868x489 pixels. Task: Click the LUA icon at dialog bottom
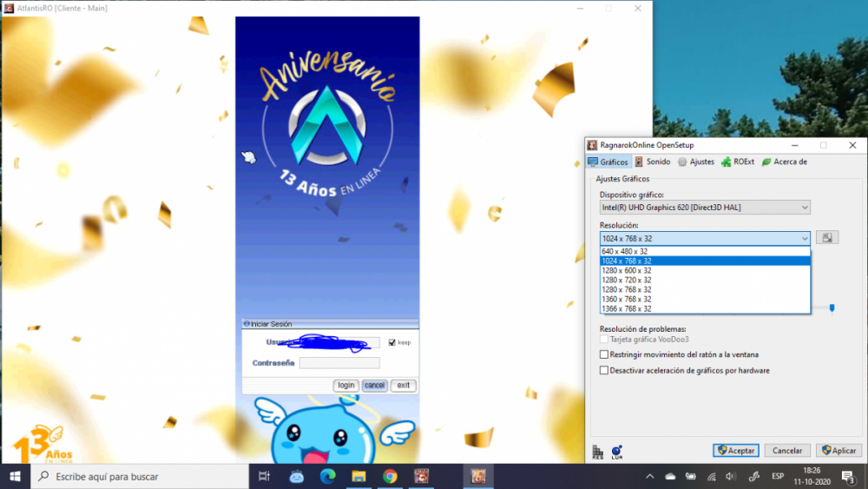click(616, 452)
